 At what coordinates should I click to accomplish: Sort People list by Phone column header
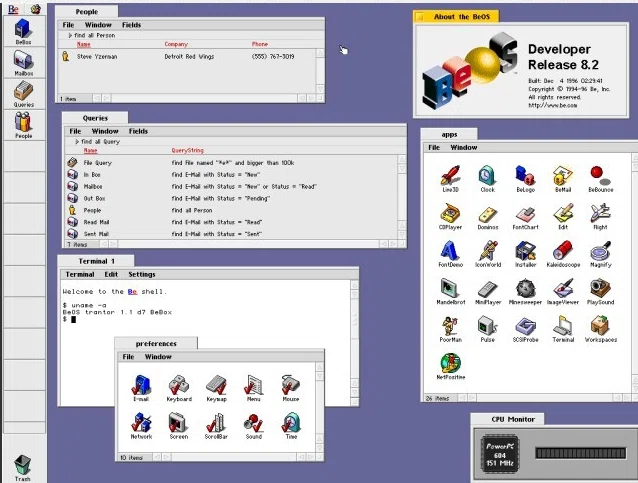pos(260,44)
